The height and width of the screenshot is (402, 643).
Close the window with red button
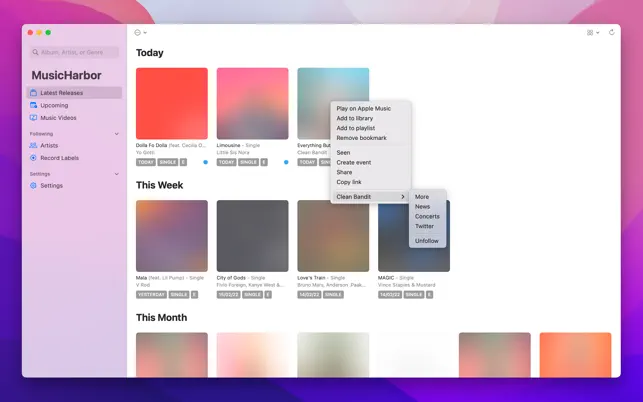30,32
